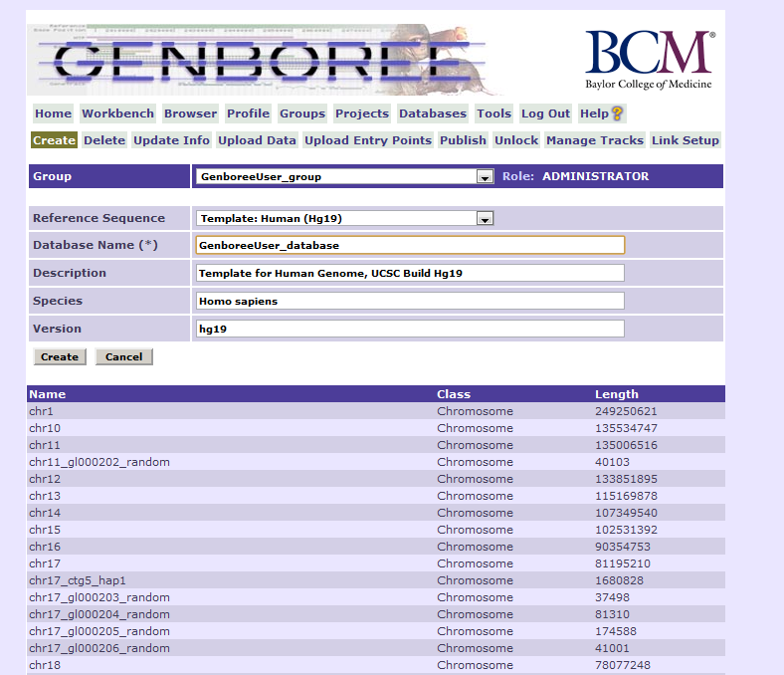This screenshot has width=784, height=675.
Task: Click Log Out in navigation bar
Action: [545, 113]
